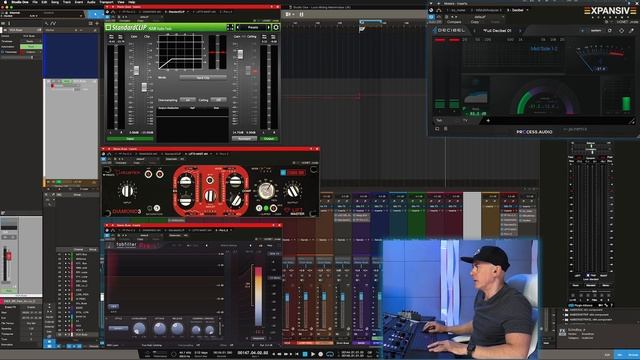The image size is (640, 360).
Task: Click the timeline flag marker in ruler
Action: (362, 29)
